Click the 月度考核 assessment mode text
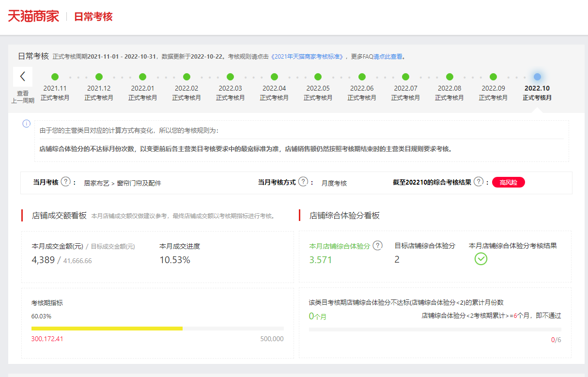Screen dimensions: 588x377 click(x=334, y=183)
